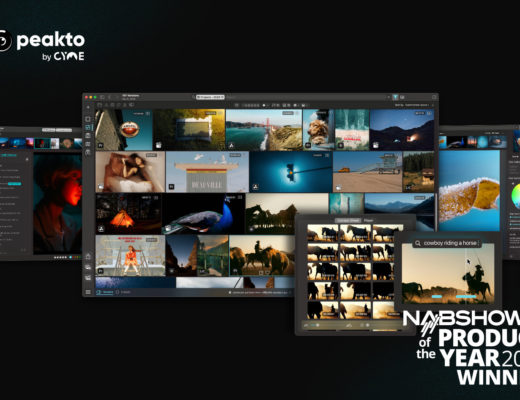Click the 'cowboy riding a horse' search field
This screenshot has height=400, width=520.
click(447, 243)
